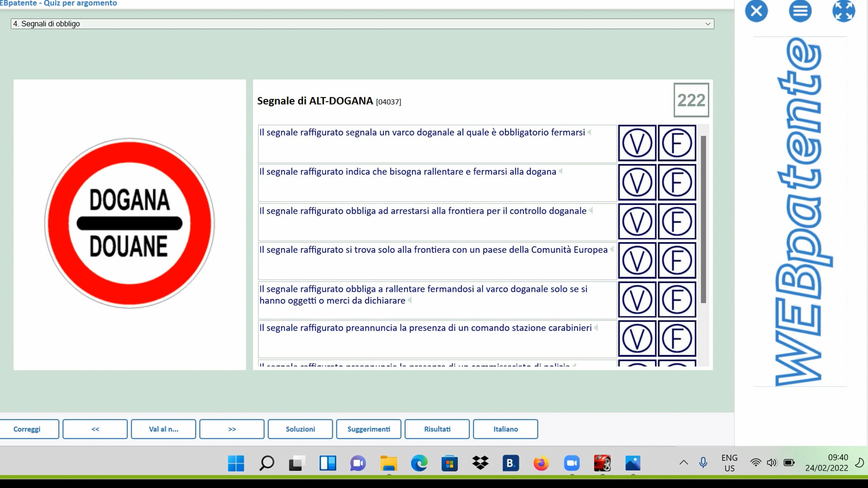The image size is (868, 488).
Task: Open File Explorer from taskbar
Action: (x=389, y=463)
